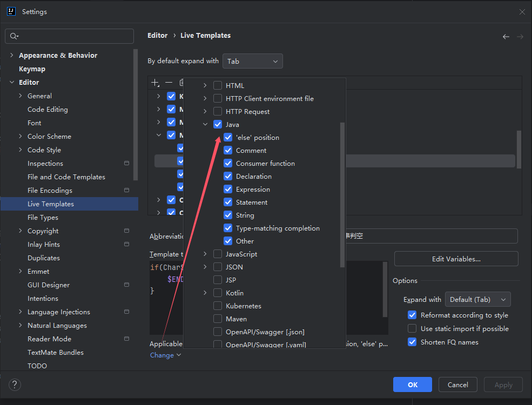
Task: Open the Keymap settings page
Action: [32, 69]
